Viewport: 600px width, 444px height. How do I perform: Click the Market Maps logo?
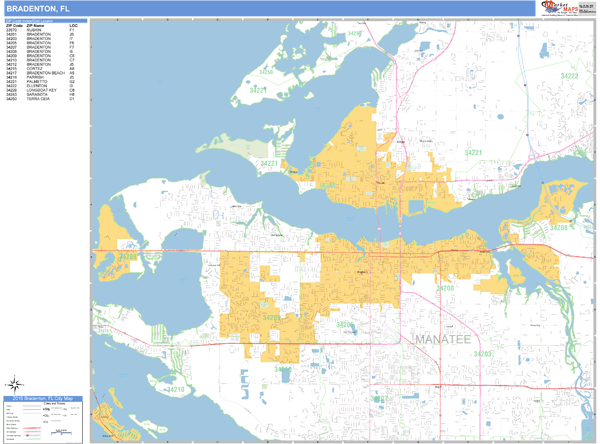559,8
